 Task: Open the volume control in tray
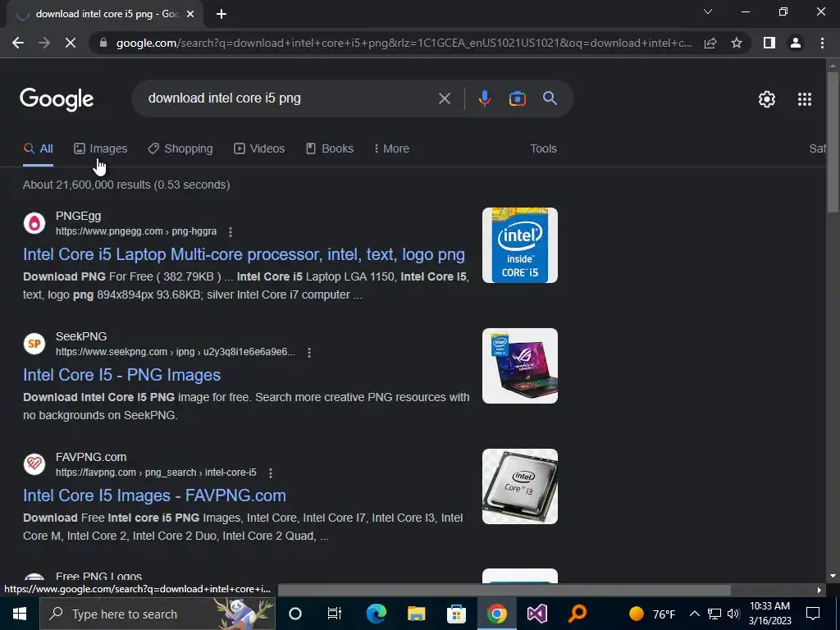coord(733,614)
